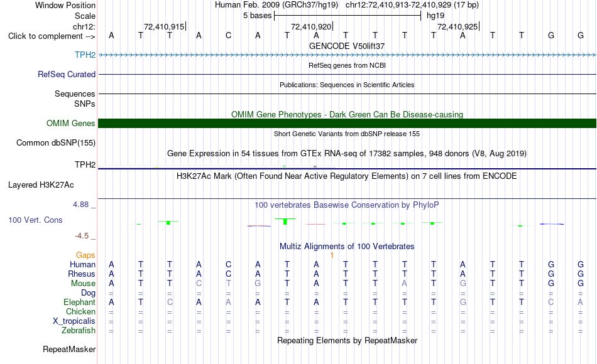Image resolution: width=597 pixels, height=364 pixels.
Task: Click the 'Click to complement -->' label
Action: click(52, 36)
